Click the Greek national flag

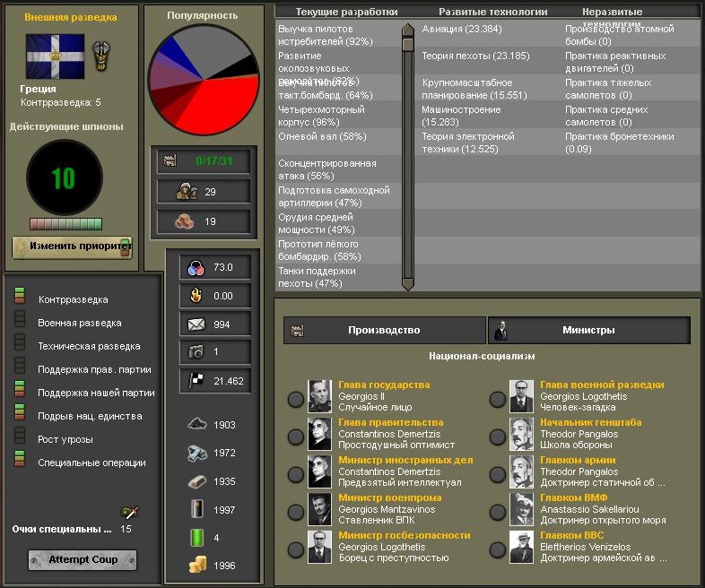pyautogui.click(x=56, y=56)
